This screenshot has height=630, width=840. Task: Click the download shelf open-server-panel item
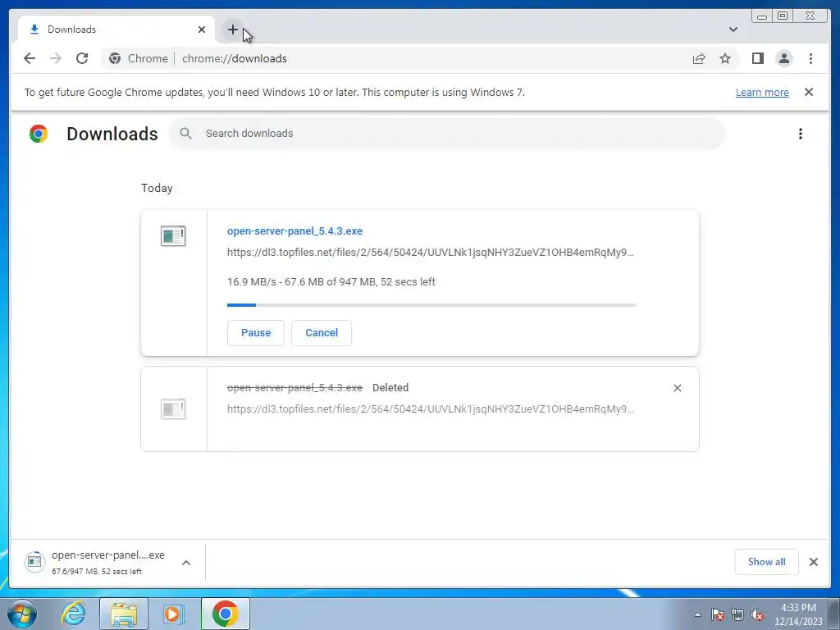[95, 562]
